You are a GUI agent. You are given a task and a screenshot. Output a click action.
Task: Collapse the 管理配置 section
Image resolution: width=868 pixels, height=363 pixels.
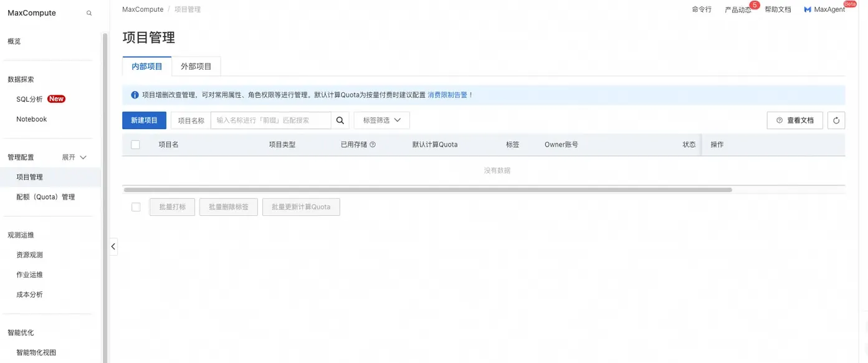(74, 157)
